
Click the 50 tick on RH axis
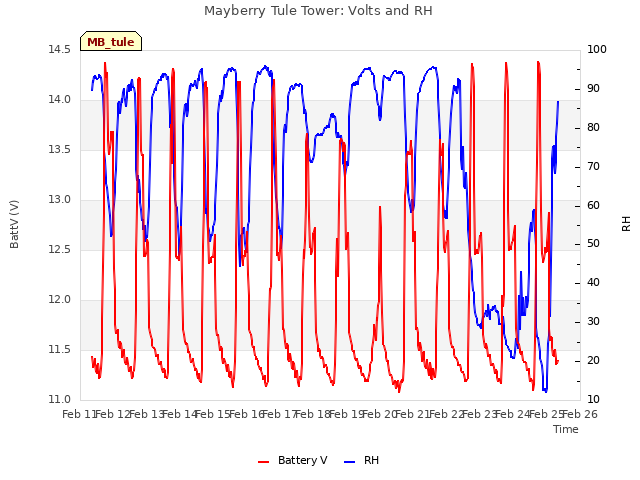click(593, 244)
